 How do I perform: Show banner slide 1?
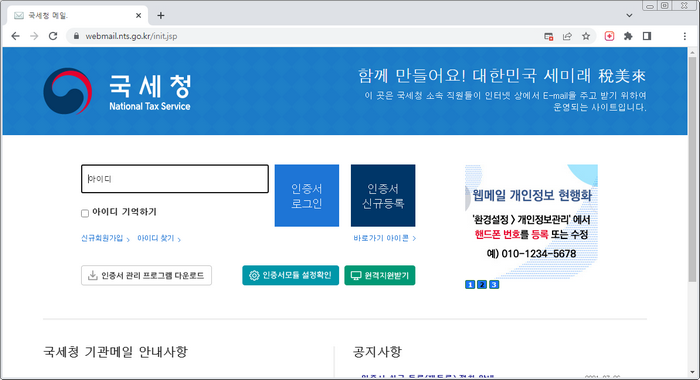[x=470, y=284]
